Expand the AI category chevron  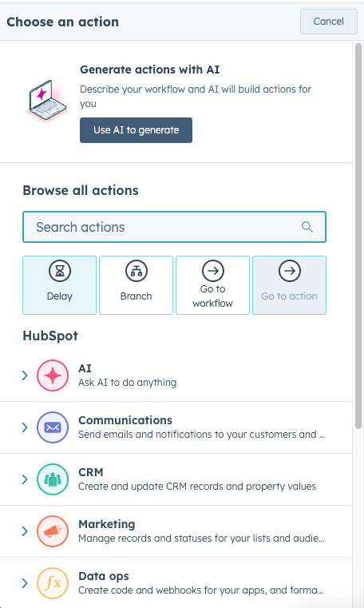tap(25, 376)
